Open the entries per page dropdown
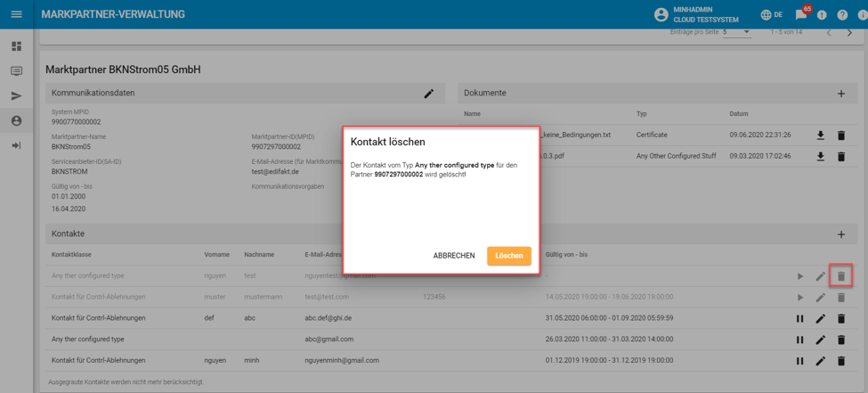Image resolution: width=868 pixels, height=393 pixels. (x=737, y=32)
